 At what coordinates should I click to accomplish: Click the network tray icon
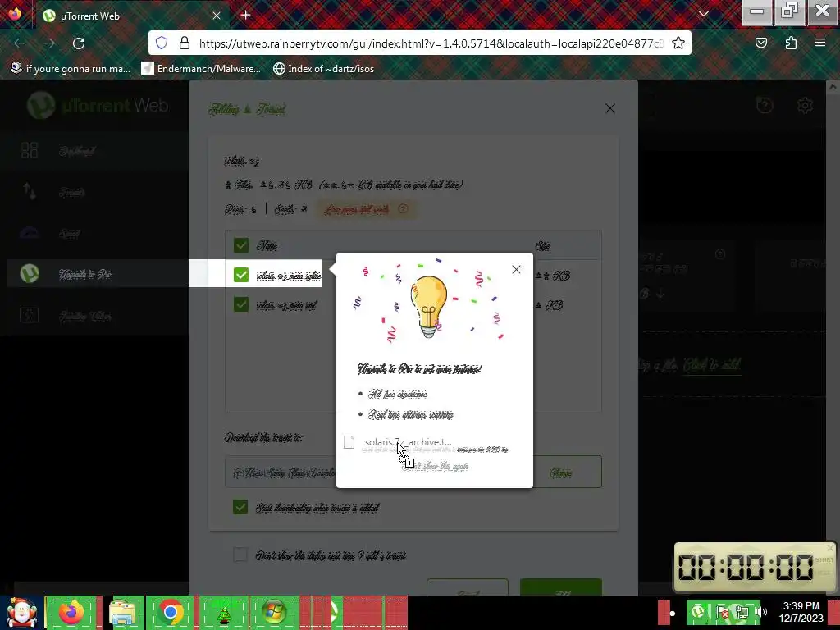click(x=742, y=611)
